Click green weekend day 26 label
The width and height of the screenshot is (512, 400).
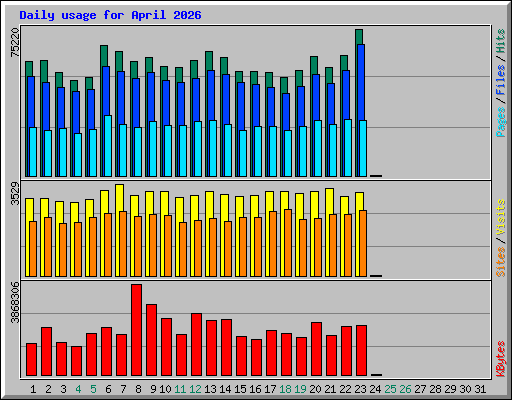point(405,389)
